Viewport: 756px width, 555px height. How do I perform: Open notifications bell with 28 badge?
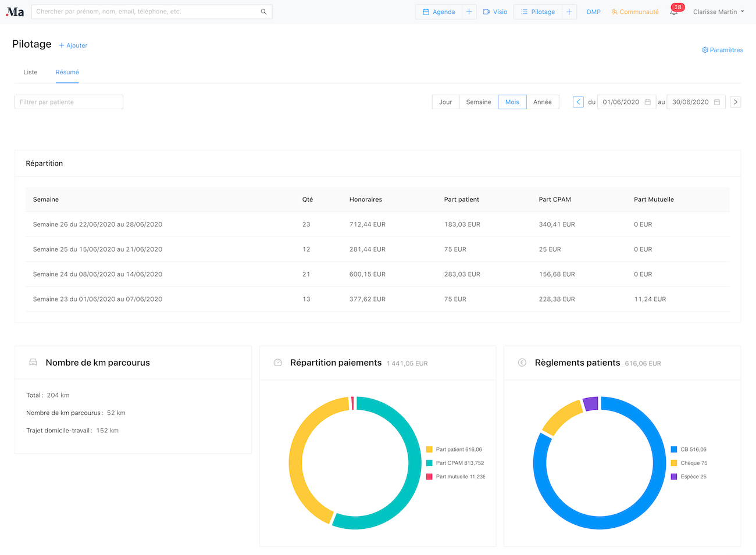(x=674, y=12)
